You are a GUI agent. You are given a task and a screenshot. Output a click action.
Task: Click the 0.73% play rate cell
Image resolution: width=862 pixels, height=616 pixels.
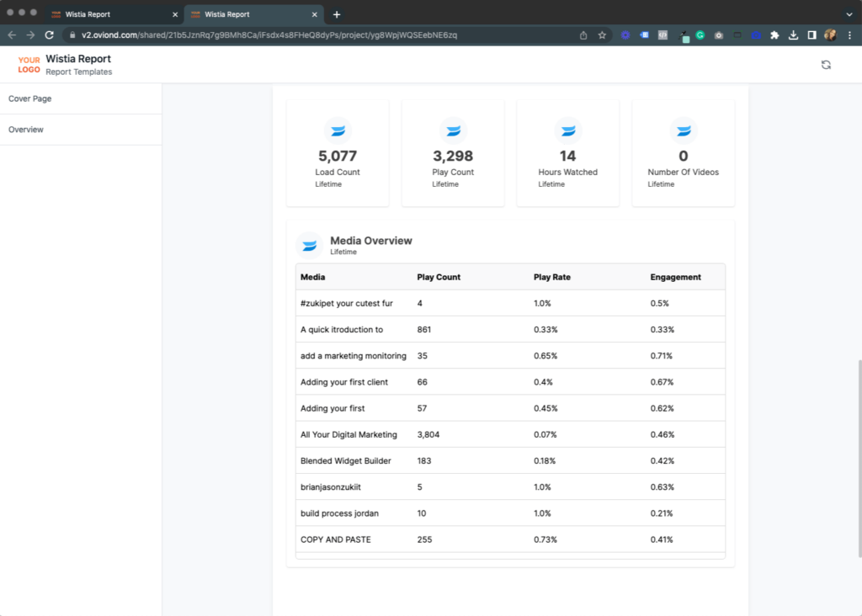tap(545, 539)
